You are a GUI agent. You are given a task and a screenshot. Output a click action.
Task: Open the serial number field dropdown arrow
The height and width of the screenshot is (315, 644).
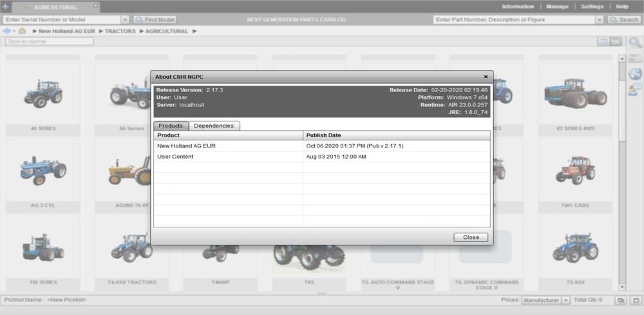126,20
